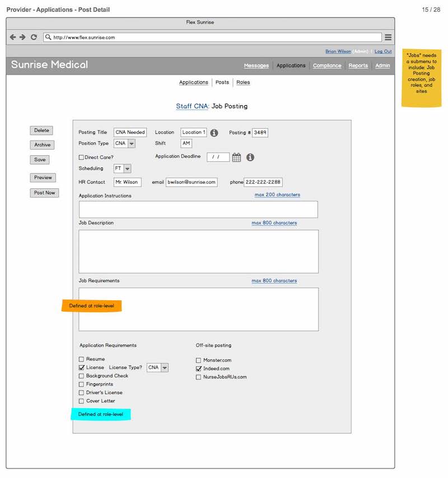
Task: Focus the HR contact email field
Action: pyautogui.click(x=192, y=182)
